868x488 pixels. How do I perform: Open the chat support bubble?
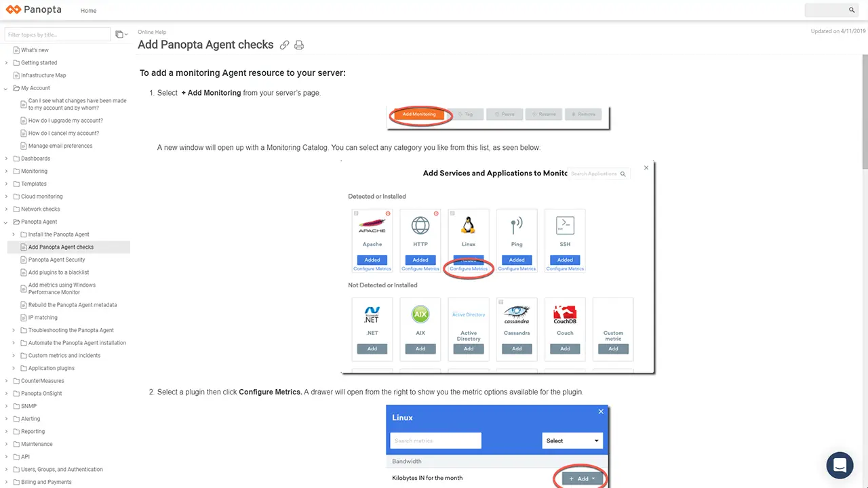(840, 466)
